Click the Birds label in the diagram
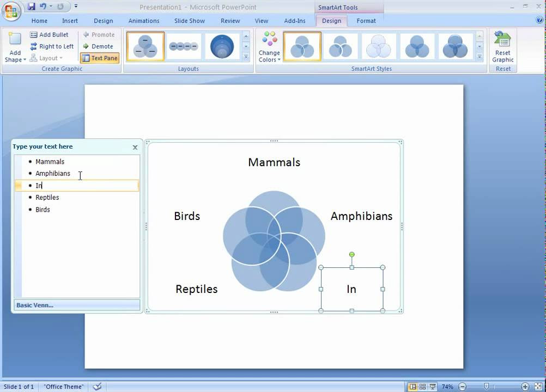546x392 pixels. coord(187,216)
